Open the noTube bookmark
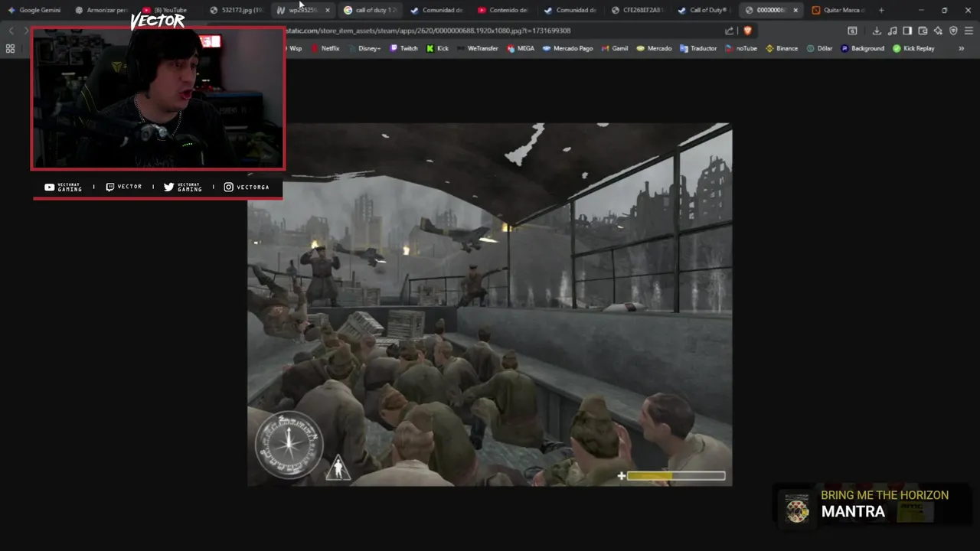The width and height of the screenshot is (980, 551). pyautogui.click(x=741, y=48)
